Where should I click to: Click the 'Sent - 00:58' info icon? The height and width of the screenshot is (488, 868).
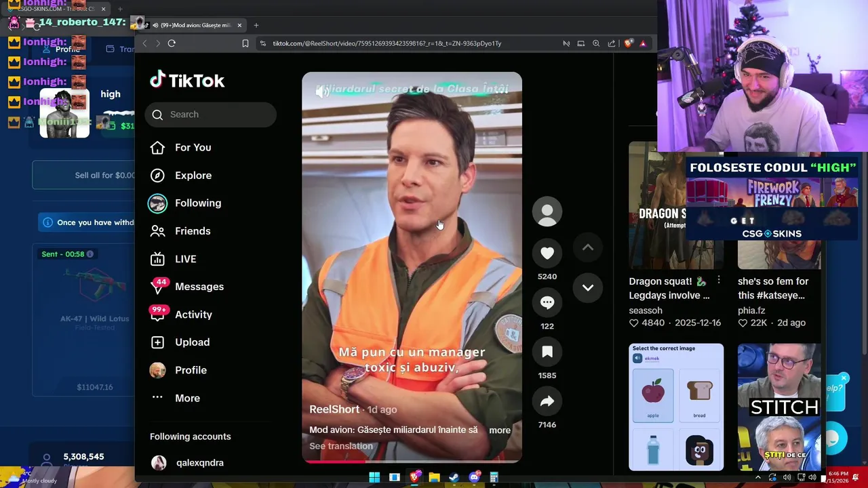pos(90,254)
